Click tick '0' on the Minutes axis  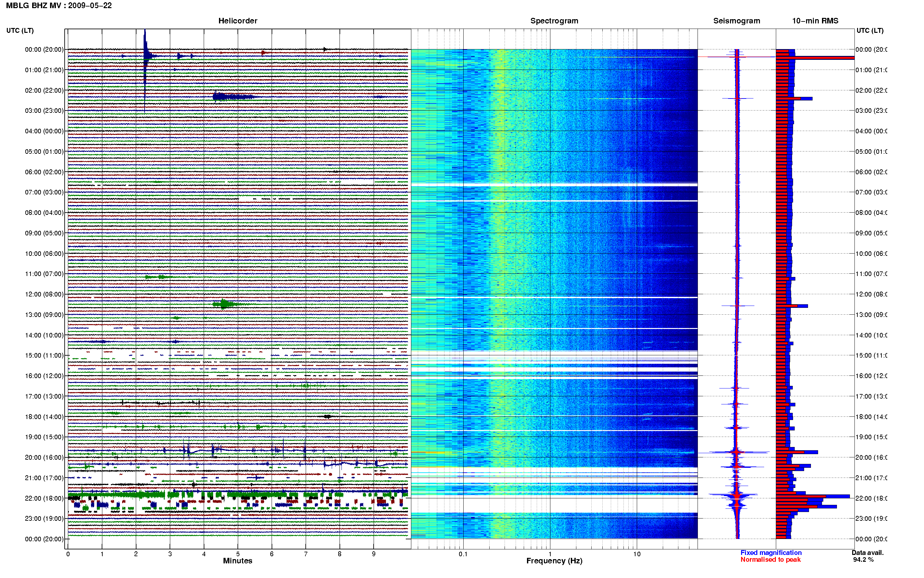click(68, 554)
